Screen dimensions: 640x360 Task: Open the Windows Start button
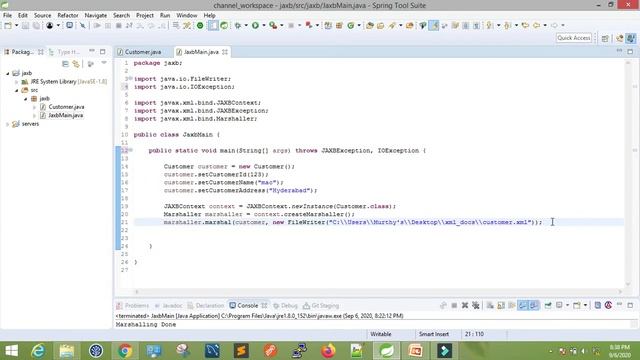coord(11,351)
